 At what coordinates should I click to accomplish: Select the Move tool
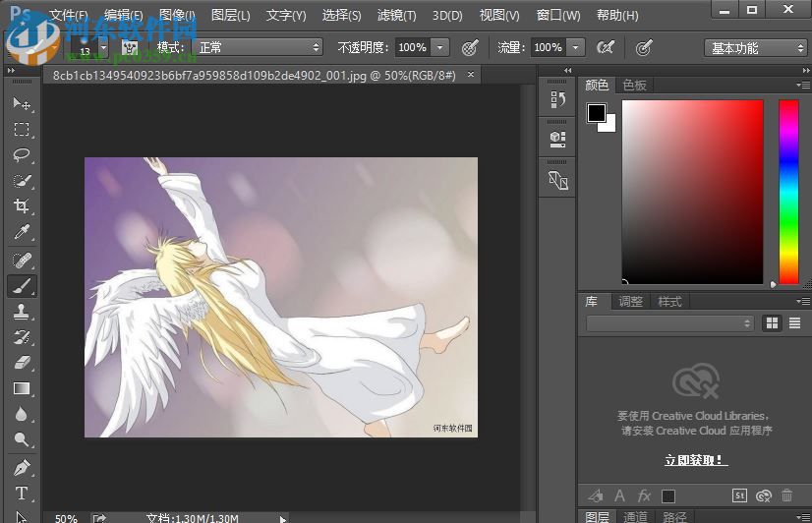(22, 103)
